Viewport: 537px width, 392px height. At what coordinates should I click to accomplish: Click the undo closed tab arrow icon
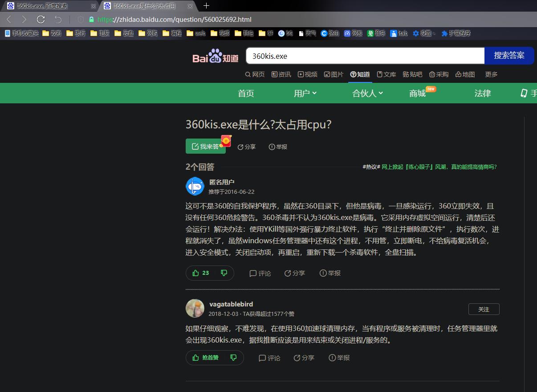pyautogui.click(x=58, y=20)
